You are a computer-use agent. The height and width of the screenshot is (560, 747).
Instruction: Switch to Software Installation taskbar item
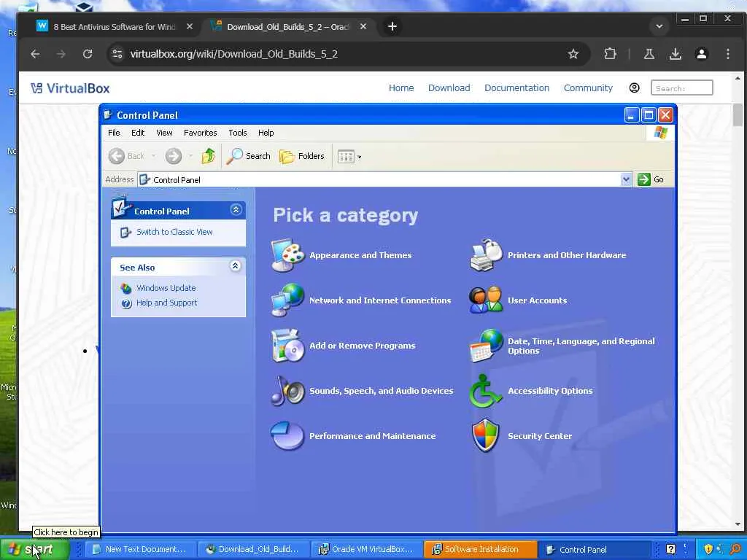tap(480, 550)
